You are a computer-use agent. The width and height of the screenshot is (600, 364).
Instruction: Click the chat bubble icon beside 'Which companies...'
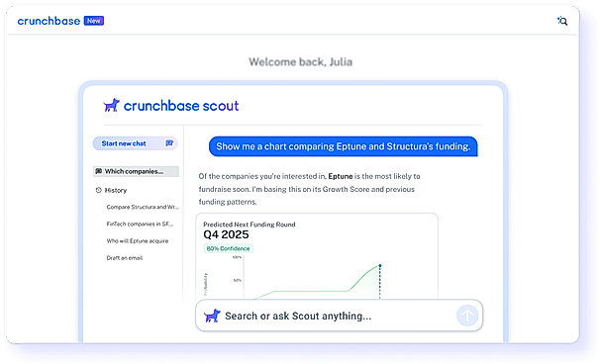coord(99,171)
